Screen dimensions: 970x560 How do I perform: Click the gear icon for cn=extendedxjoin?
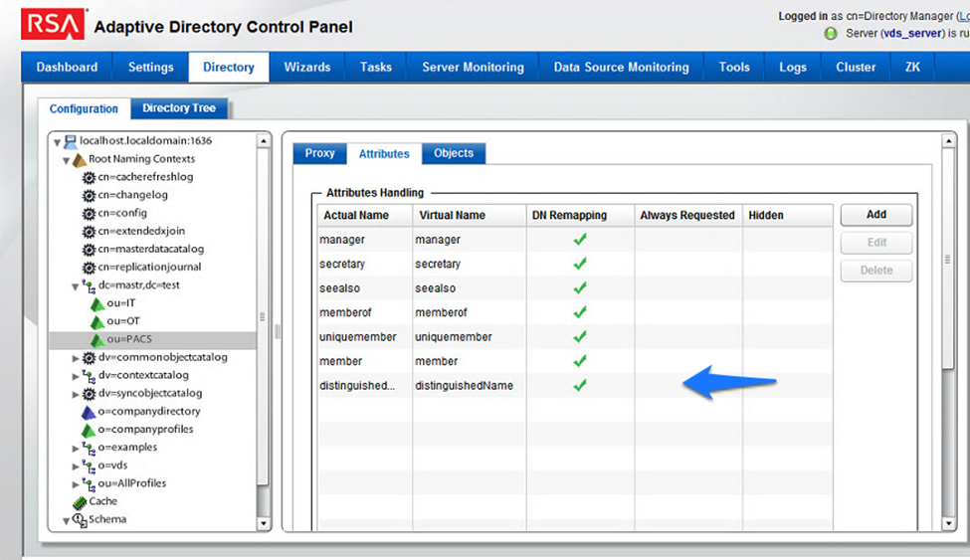pos(89,232)
